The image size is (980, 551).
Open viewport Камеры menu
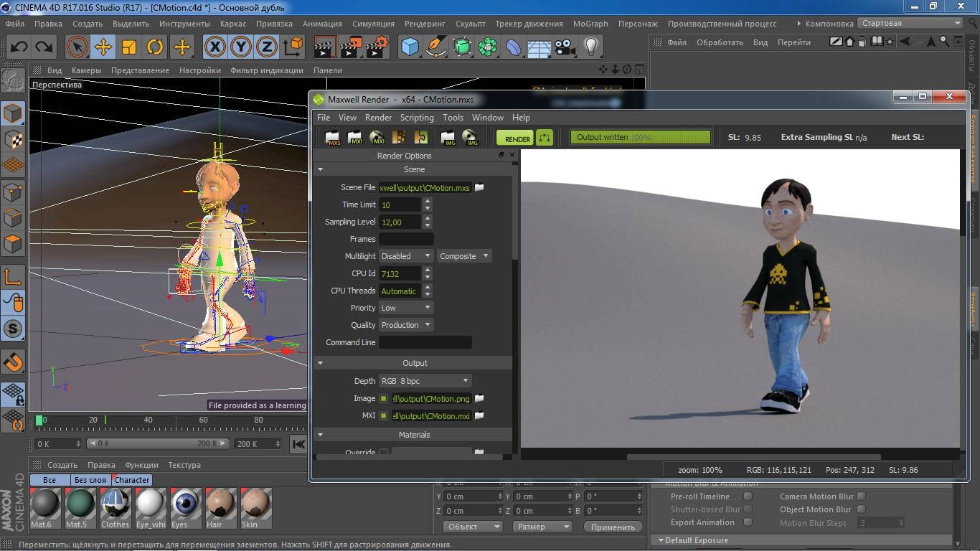[x=86, y=70]
